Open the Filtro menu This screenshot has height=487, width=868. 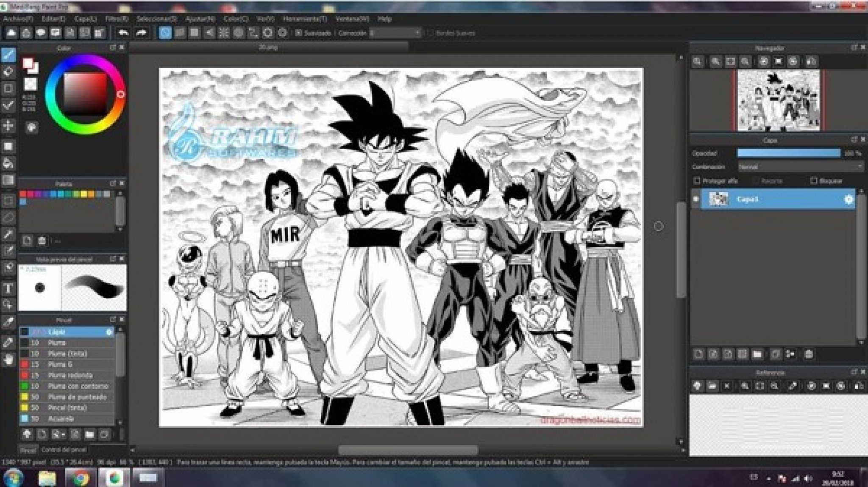coord(116,19)
